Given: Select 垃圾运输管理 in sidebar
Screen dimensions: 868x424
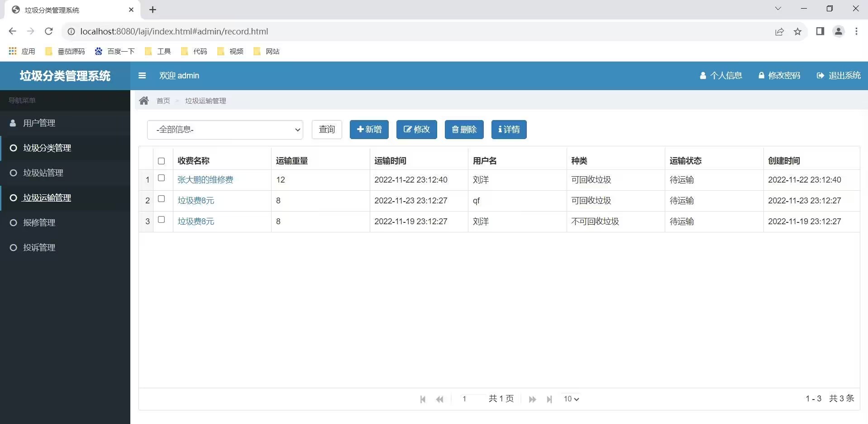Looking at the screenshot, I should [65, 198].
